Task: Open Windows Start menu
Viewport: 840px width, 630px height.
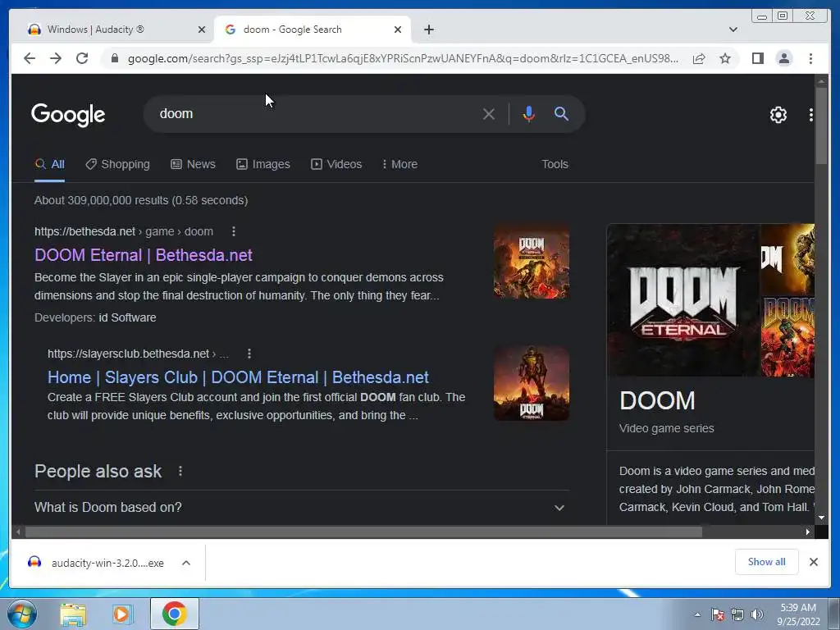Action: (x=21, y=614)
